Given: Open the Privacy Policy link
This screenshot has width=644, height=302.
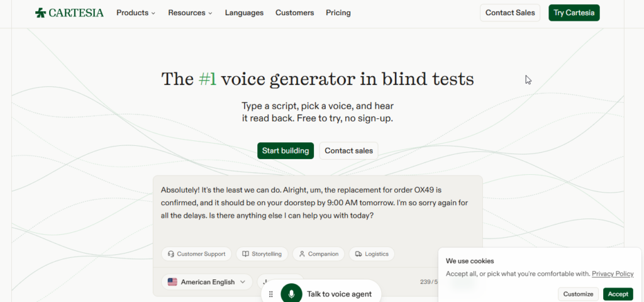Looking at the screenshot, I should [613, 274].
